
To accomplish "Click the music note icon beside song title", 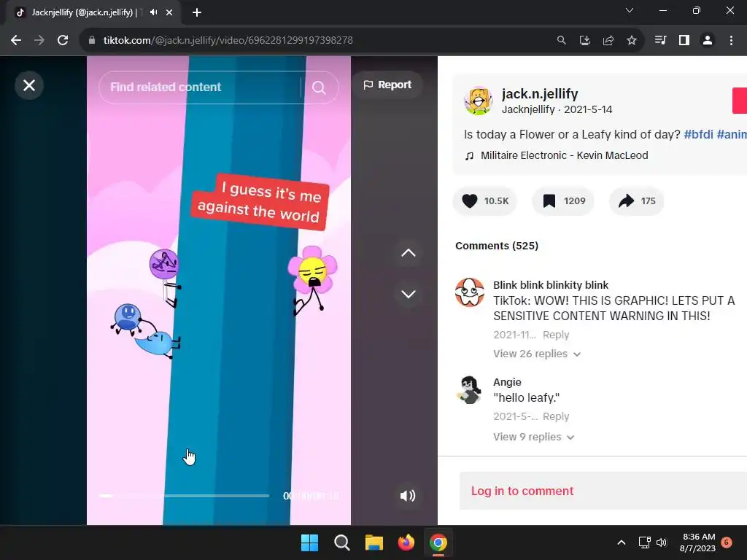I will click(469, 156).
